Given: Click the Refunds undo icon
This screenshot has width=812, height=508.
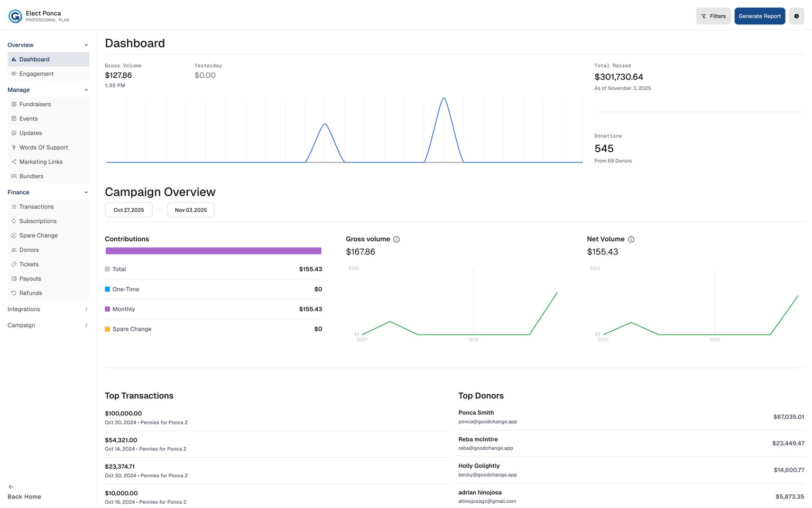Looking at the screenshot, I should (14, 293).
